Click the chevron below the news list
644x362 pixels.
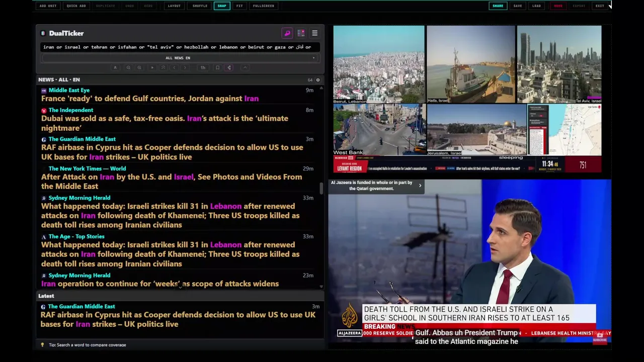180,287
